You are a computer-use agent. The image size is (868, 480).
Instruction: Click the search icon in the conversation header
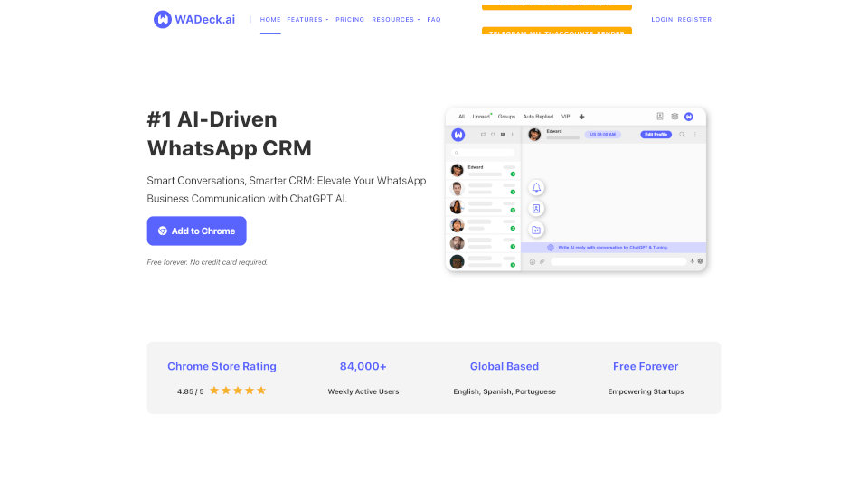[x=682, y=135]
